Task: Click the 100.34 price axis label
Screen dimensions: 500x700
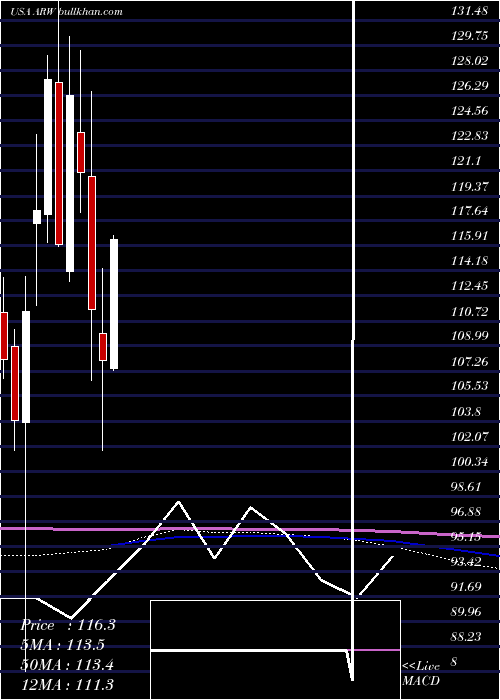Action: 469,462
